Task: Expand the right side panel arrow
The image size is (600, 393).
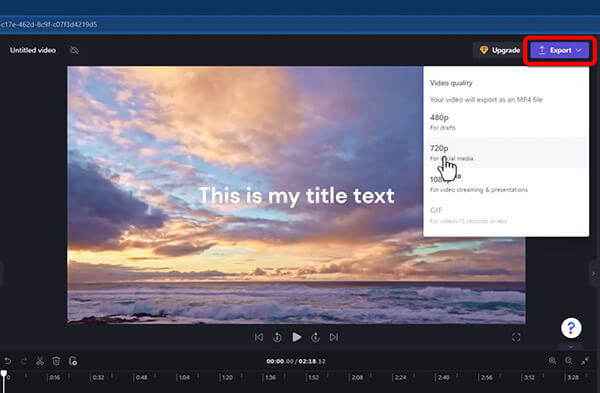Action: coord(594,274)
